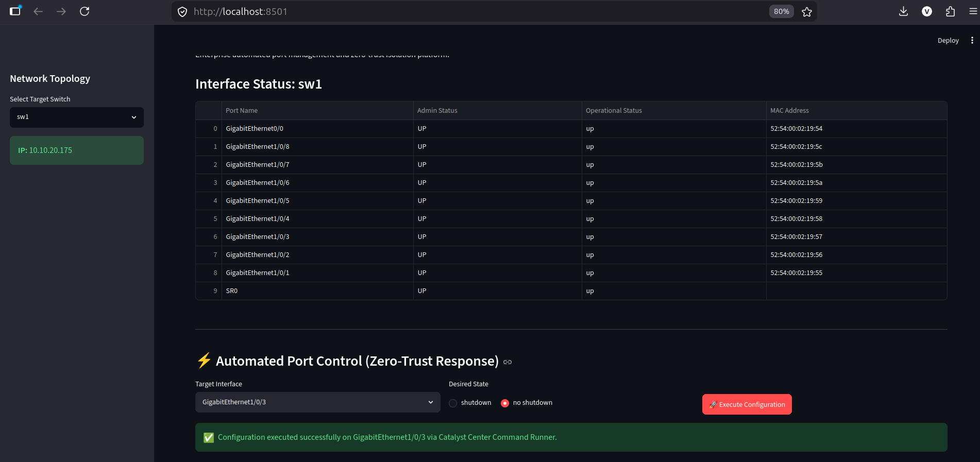This screenshot has width=980, height=462.
Task: Click GigabitEthernet1/0/3 in the table
Action: pos(317,237)
